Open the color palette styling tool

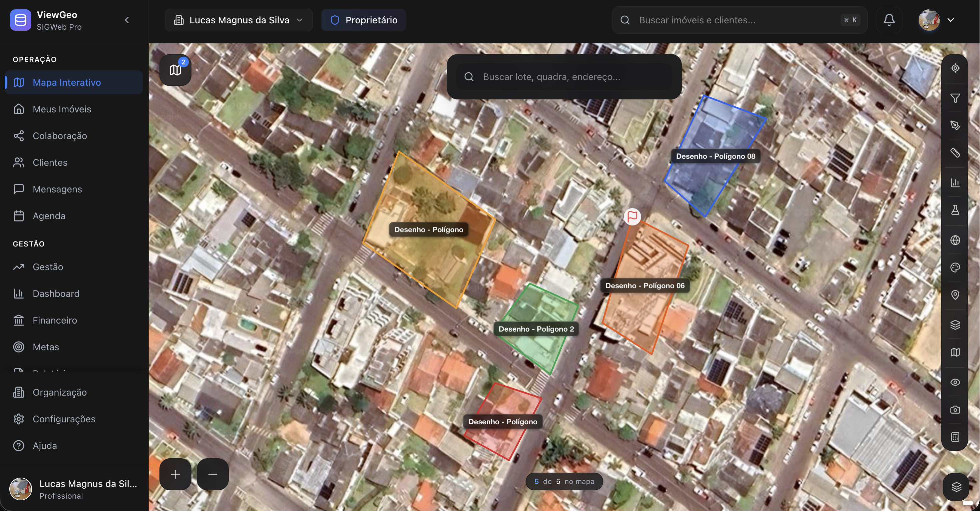[x=955, y=268]
